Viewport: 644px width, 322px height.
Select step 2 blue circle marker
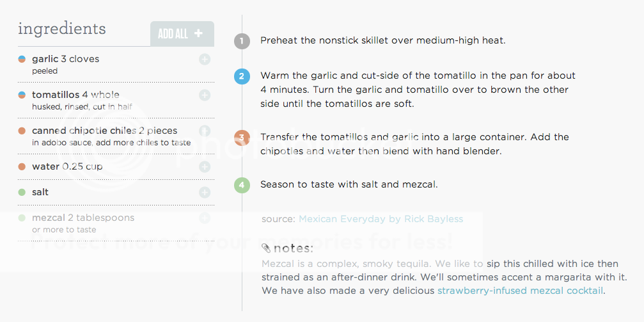(242, 76)
